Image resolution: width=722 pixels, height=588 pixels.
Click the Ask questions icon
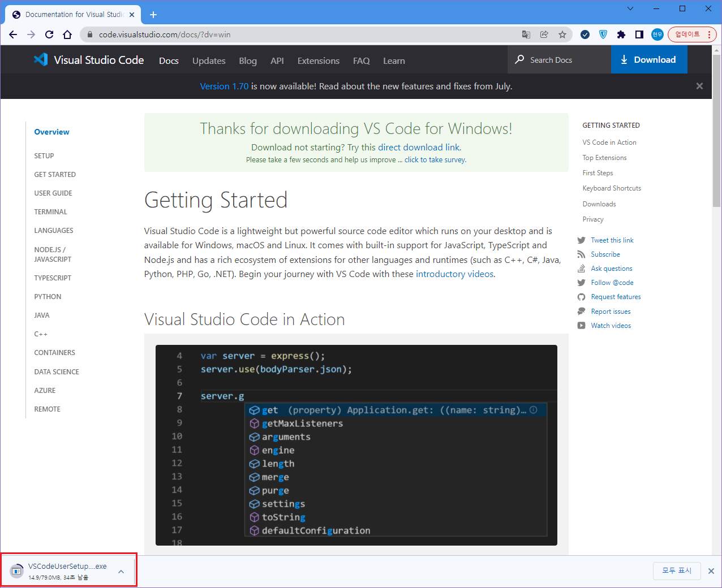pos(581,269)
